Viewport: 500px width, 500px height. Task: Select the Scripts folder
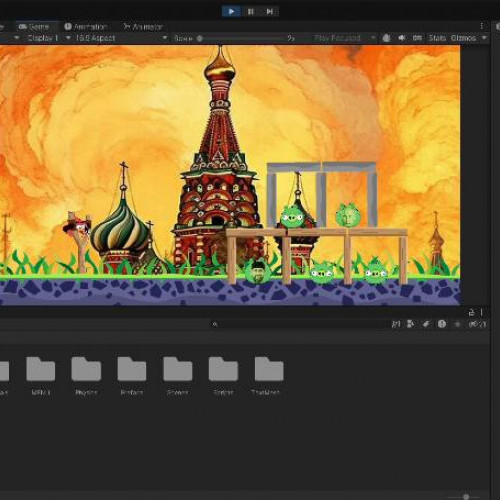(x=223, y=375)
